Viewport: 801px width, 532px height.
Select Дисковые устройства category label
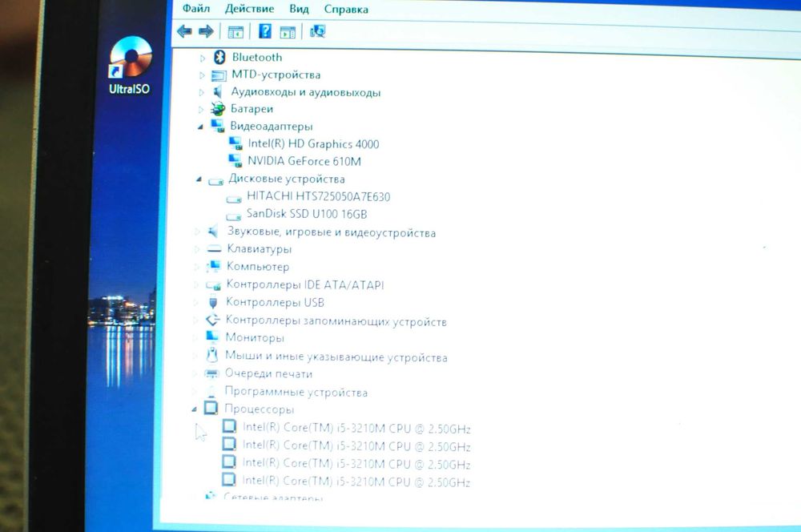point(287,179)
